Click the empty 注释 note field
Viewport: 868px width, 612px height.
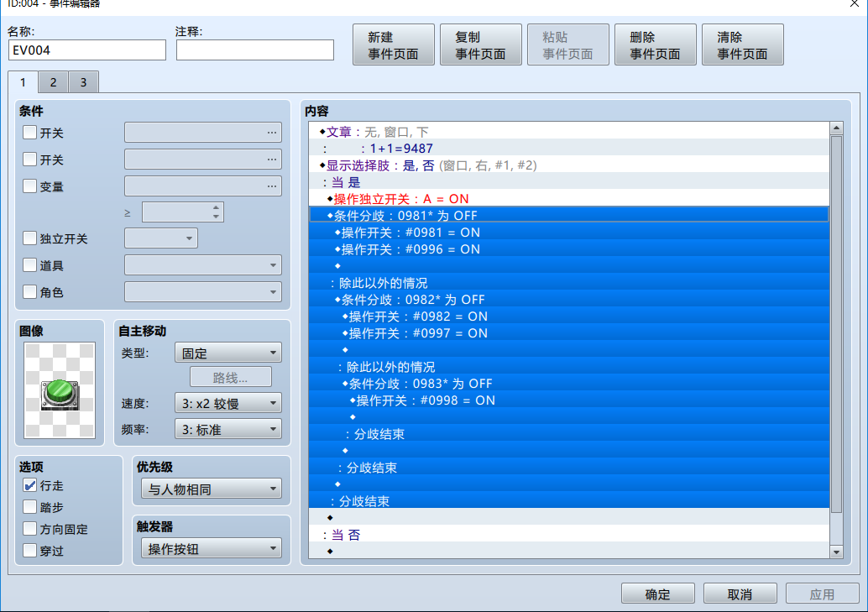tap(255, 50)
